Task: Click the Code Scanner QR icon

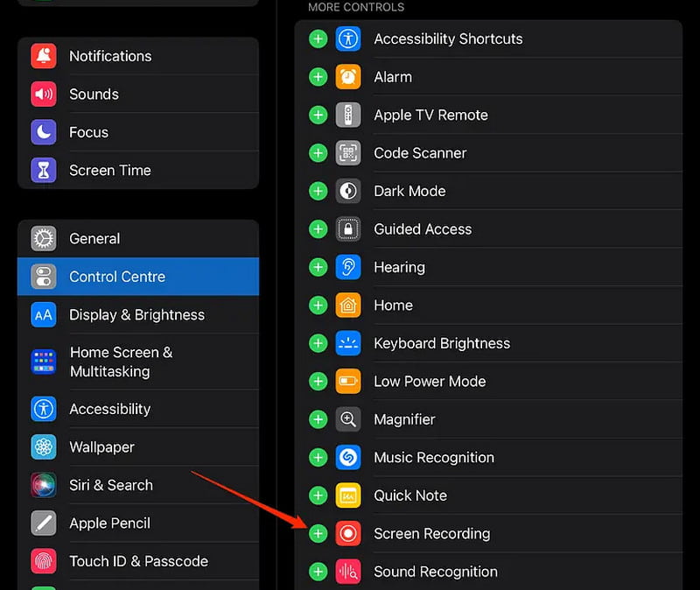Action: (348, 152)
